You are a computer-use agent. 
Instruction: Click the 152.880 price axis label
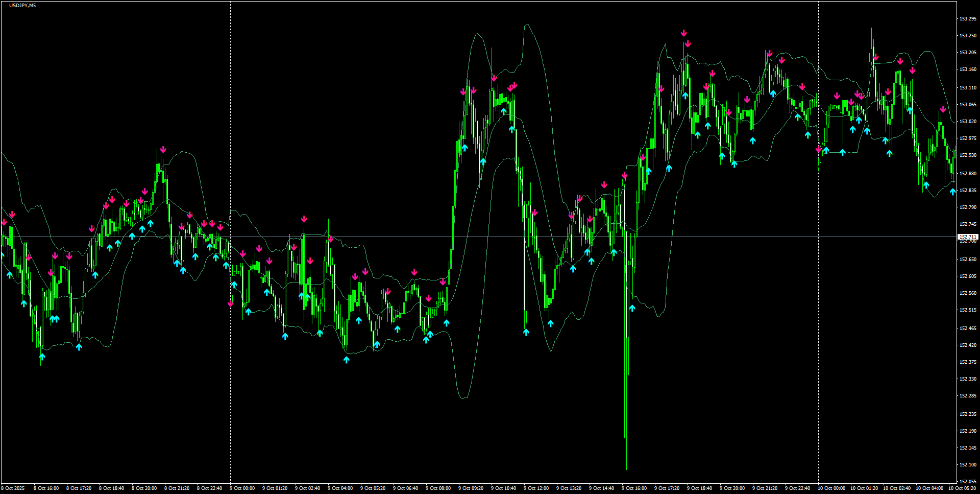[968, 174]
